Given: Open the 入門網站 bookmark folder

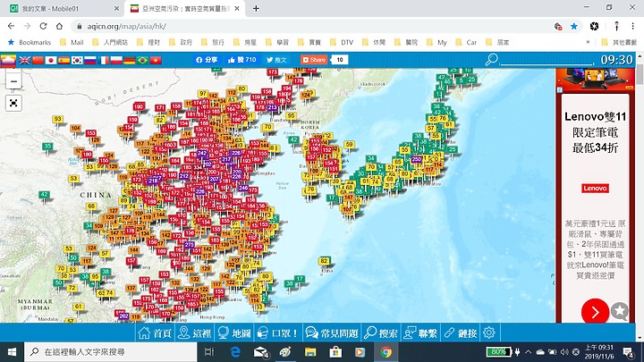Looking at the screenshot, I should click(x=110, y=42).
